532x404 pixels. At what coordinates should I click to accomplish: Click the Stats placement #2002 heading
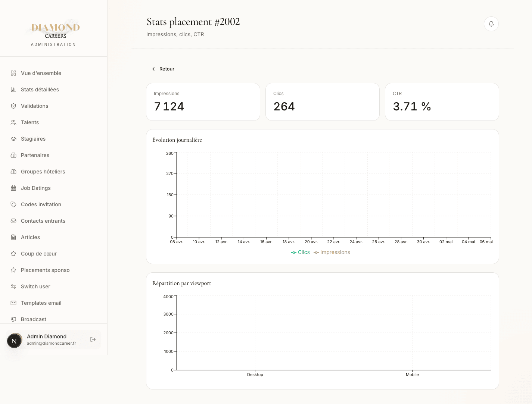point(193,22)
